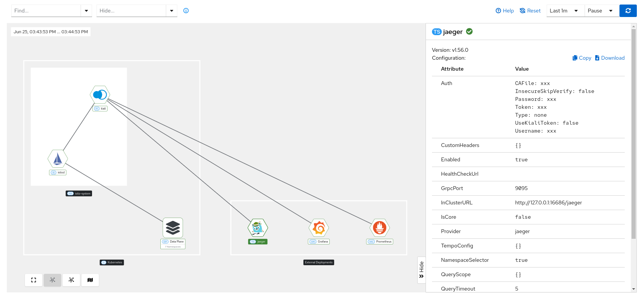Select the Data Plane stacked-layers node

coord(173,228)
